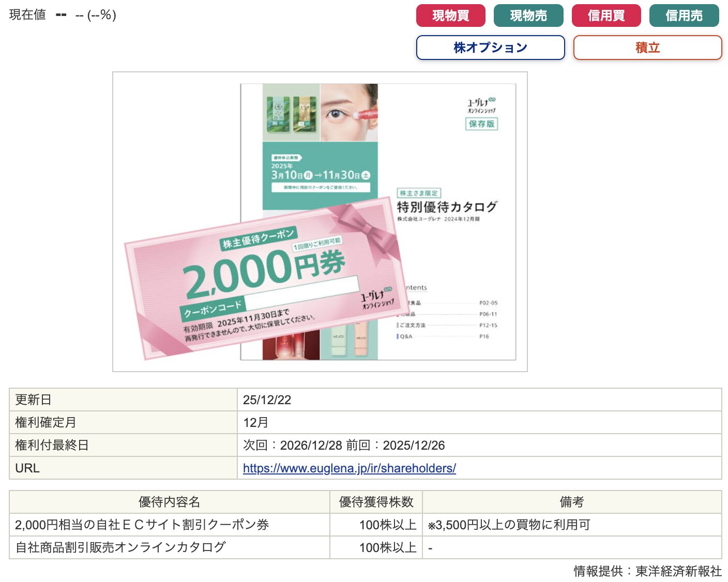Click the 権利確定月 row label

[45, 422]
